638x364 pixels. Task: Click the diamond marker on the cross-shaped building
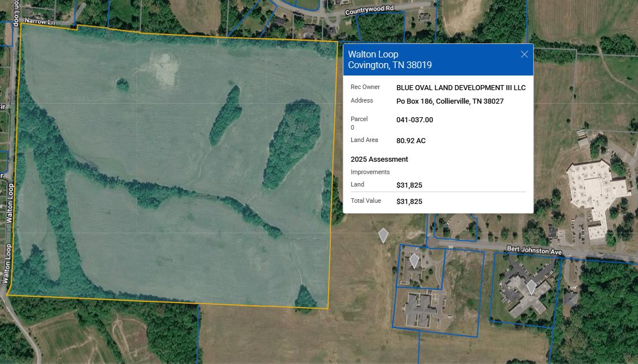coord(531,287)
